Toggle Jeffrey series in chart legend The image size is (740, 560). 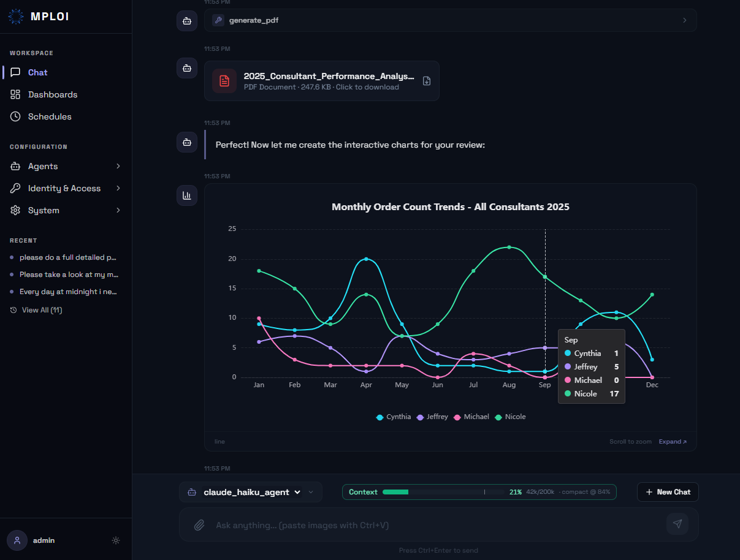(x=432, y=417)
